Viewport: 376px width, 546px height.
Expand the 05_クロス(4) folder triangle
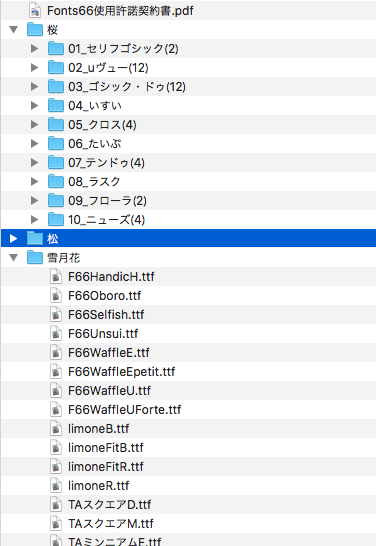(x=34, y=124)
